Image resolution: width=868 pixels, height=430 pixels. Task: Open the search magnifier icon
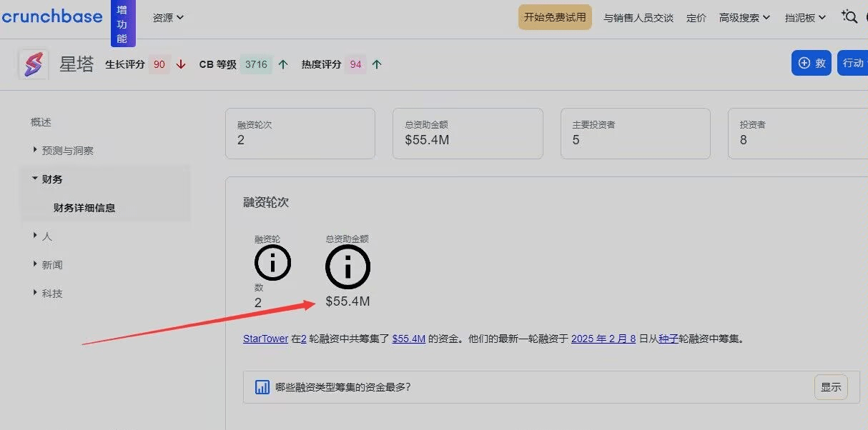click(849, 16)
